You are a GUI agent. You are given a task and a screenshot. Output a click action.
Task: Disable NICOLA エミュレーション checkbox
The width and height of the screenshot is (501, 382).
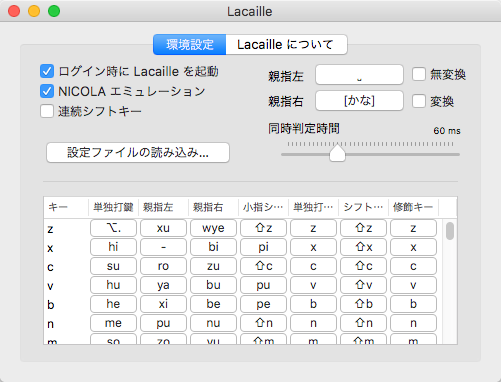click(x=47, y=91)
